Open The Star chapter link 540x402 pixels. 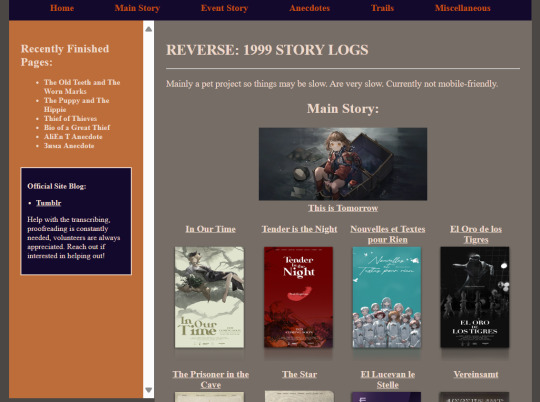click(x=299, y=374)
